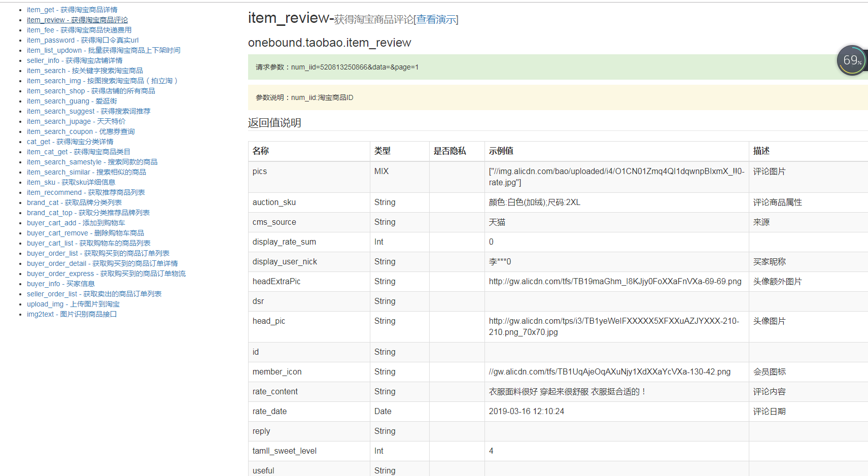Click the 参数说明 num_iid description text
The width and height of the screenshot is (868, 476).
point(304,97)
